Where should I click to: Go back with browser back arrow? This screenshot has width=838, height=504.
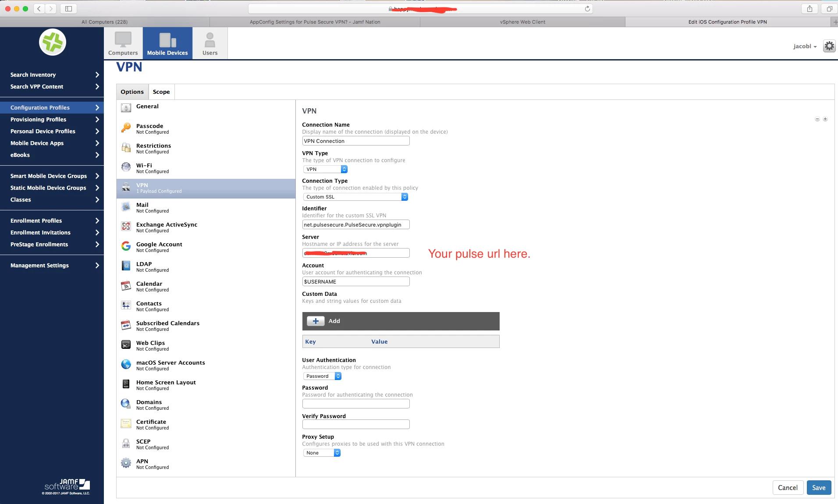click(x=39, y=8)
